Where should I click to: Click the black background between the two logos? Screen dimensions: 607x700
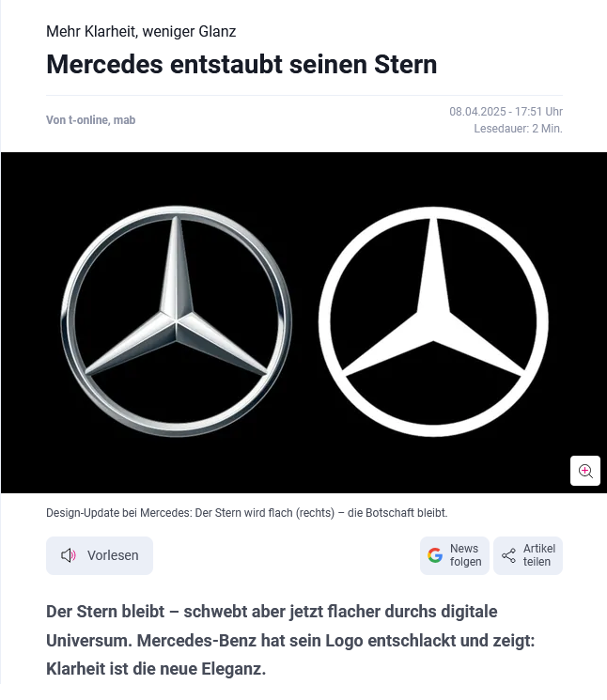coord(305,321)
